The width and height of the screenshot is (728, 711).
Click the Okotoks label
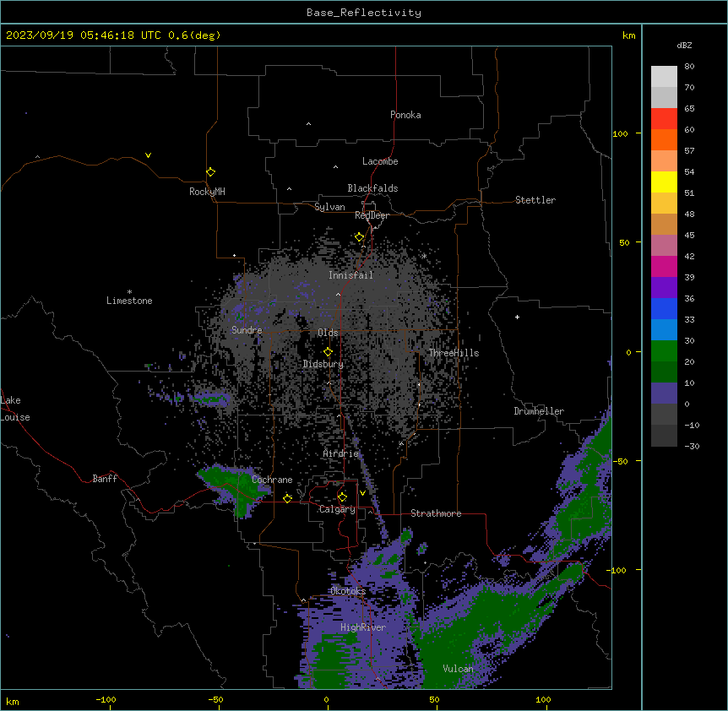tap(348, 591)
